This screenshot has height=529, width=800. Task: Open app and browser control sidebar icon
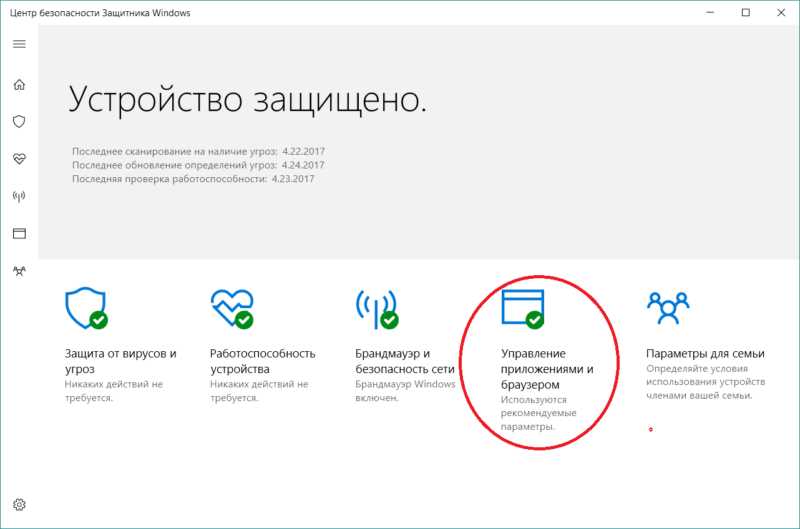(x=19, y=234)
